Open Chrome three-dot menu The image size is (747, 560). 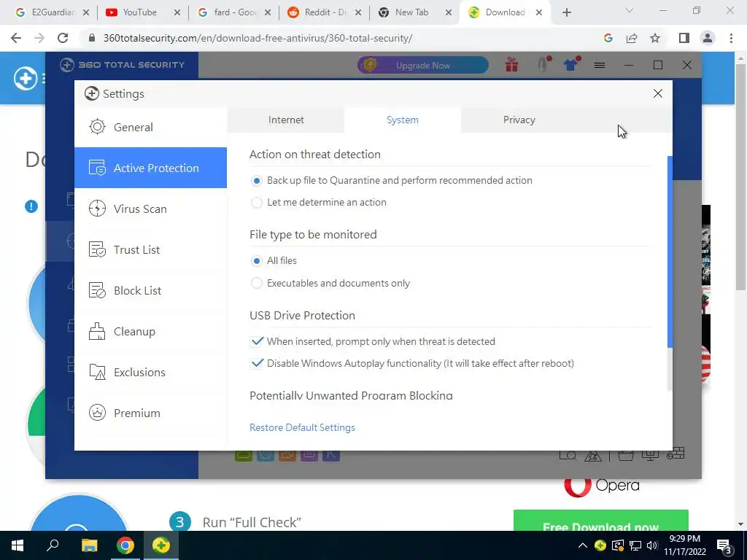pyautogui.click(x=731, y=38)
